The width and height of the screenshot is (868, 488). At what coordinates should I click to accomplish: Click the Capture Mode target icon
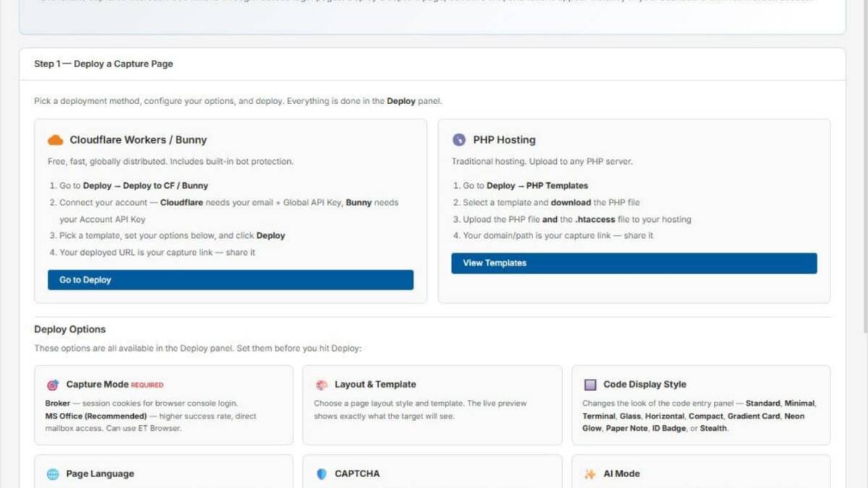tap(53, 385)
